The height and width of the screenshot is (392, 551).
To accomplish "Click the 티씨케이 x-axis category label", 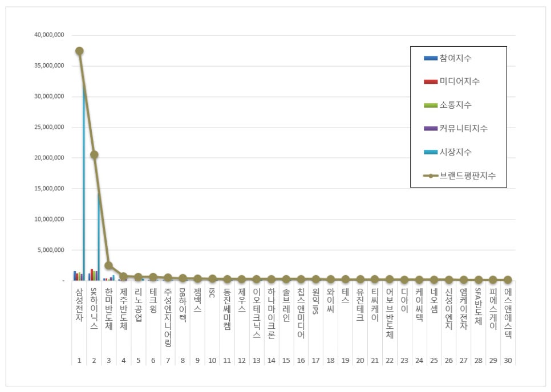I will click(375, 305).
